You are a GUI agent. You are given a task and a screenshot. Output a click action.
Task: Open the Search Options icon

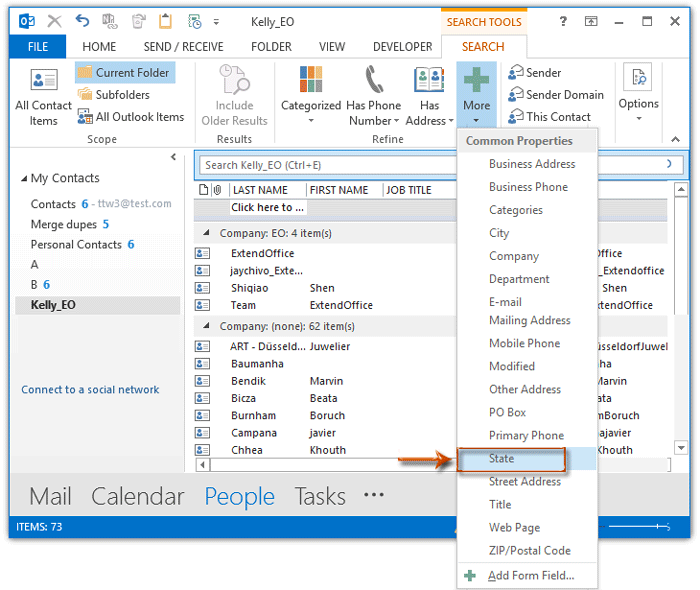click(x=638, y=80)
